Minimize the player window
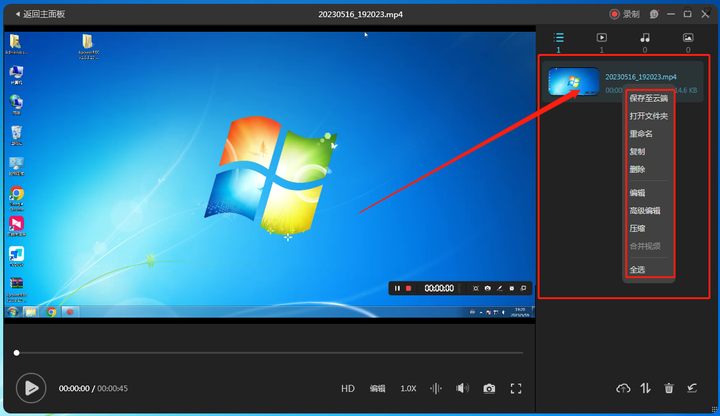Image resolution: width=720 pixels, height=416 pixels. coord(671,14)
